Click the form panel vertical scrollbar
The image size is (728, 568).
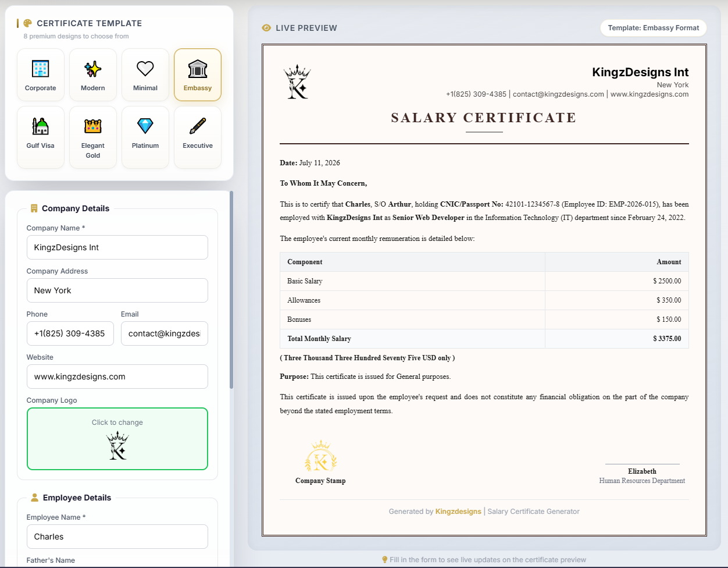pyautogui.click(x=231, y=290)
